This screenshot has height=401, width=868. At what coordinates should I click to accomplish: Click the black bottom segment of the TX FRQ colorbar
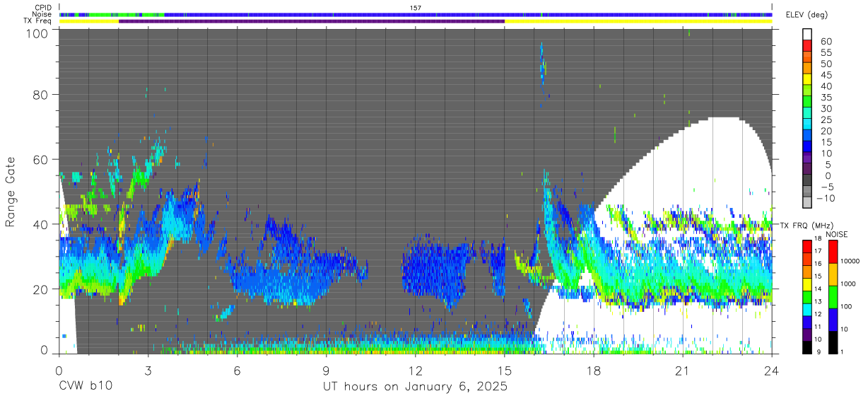(809, 346)
